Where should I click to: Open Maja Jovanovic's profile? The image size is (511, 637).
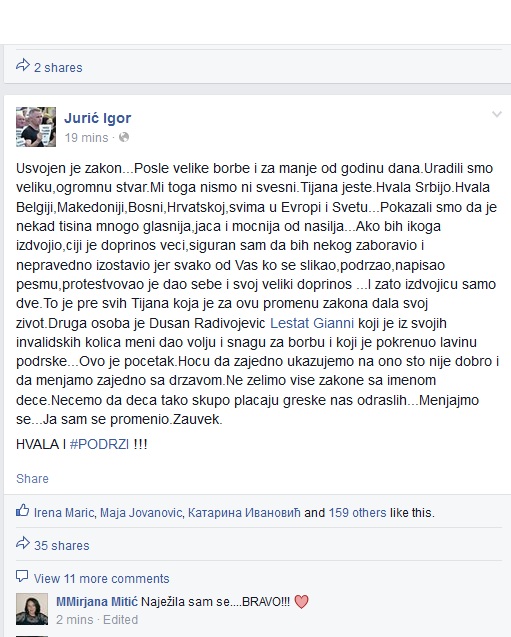click(x=141, y=513)
